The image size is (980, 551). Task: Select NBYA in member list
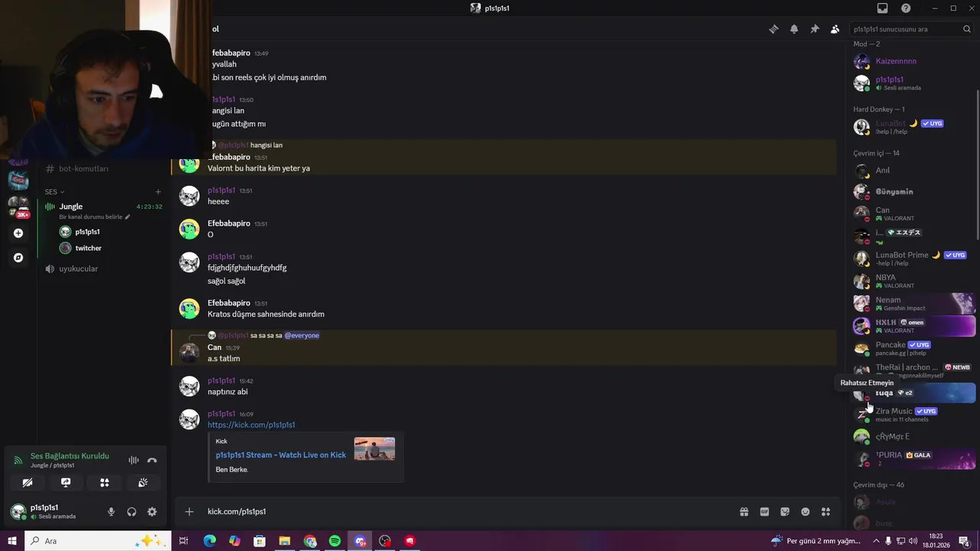[914, 281]
